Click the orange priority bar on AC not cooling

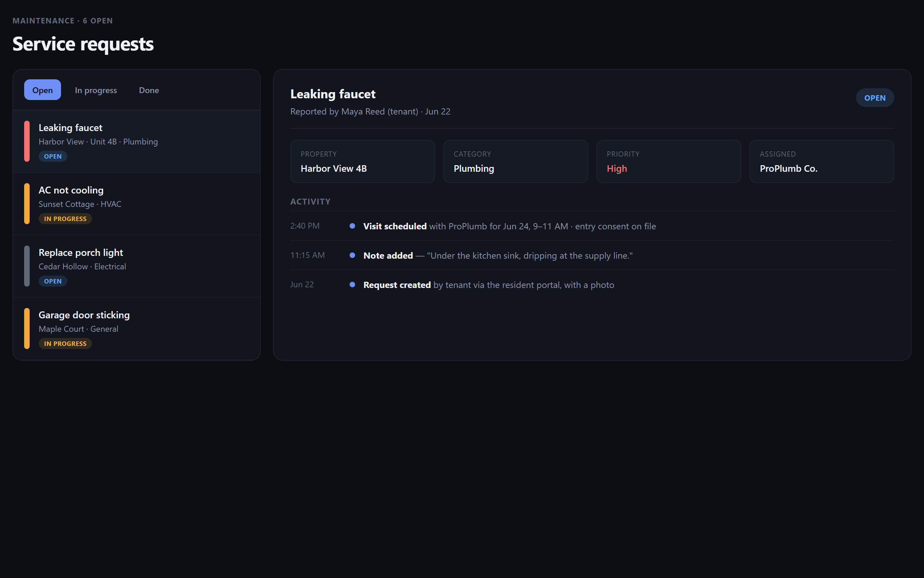[27, 204]
